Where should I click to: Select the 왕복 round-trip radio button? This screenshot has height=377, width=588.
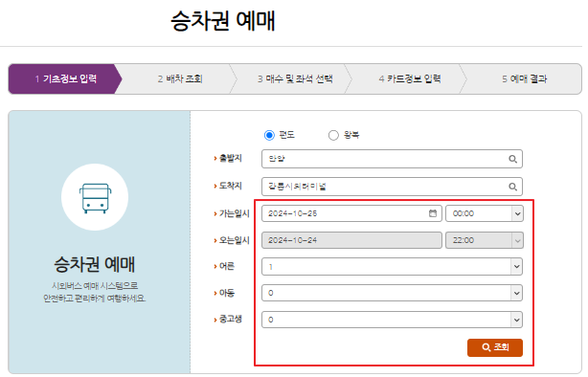point(333,135)
